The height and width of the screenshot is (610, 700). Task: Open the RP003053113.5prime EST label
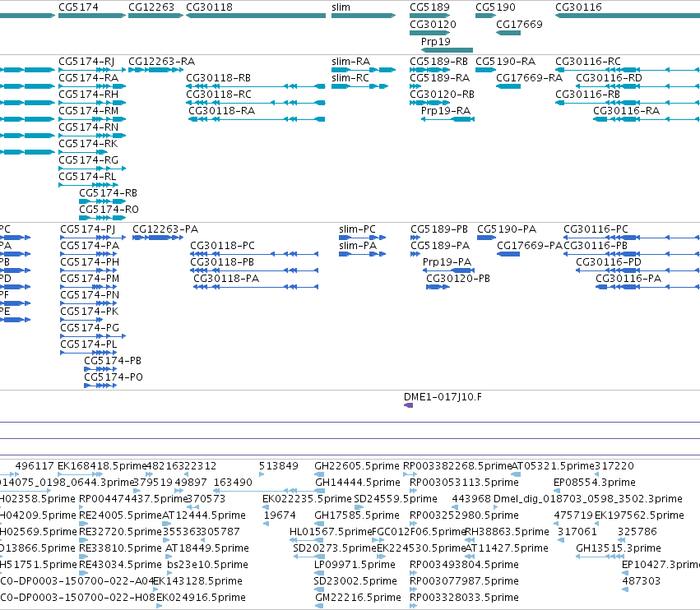(464, 483)
